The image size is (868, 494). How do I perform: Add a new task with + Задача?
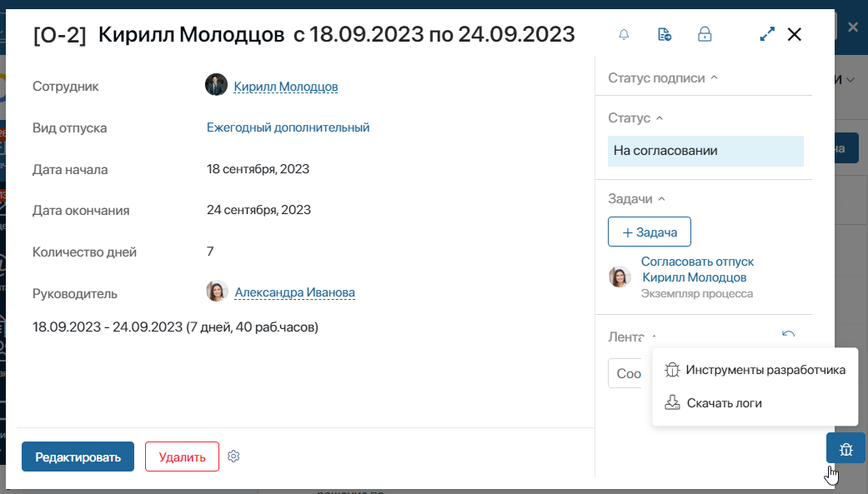(650, 232)
